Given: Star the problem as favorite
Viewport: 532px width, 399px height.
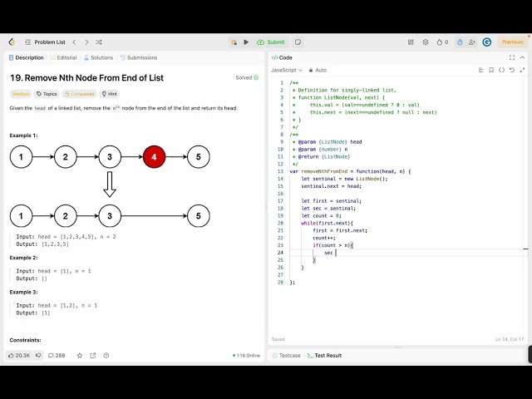Looking at the screenshot, I should (x=80, y=356).
